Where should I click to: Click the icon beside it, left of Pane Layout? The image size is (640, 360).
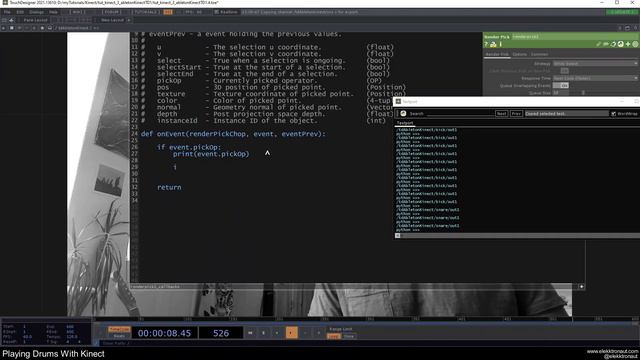12,20
